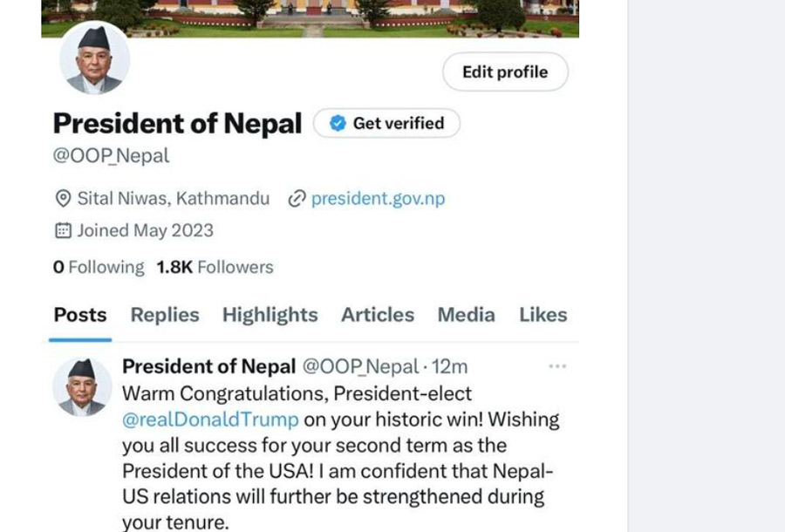View the 1.8K Followers list
This screenshot has width=785, height=532.
(215, 268)
